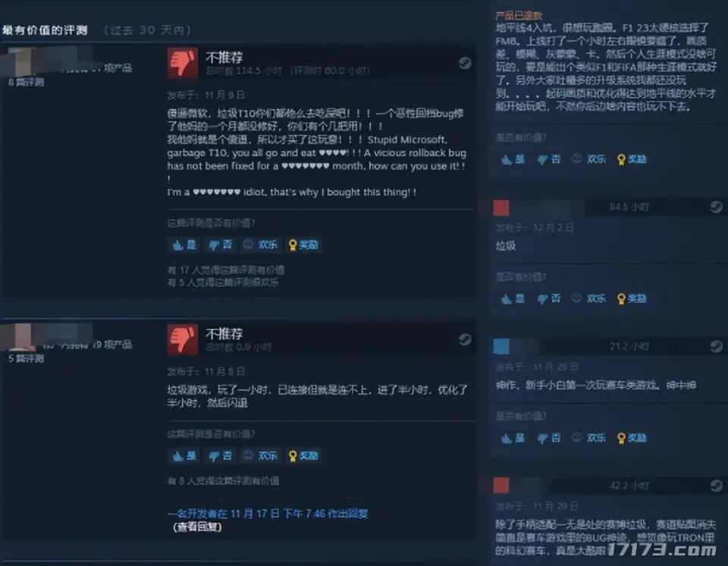Open the 查看回复 developer response link
Image resolution: width=728 pixels, height=566 pixels.
(x=197, y=527)
